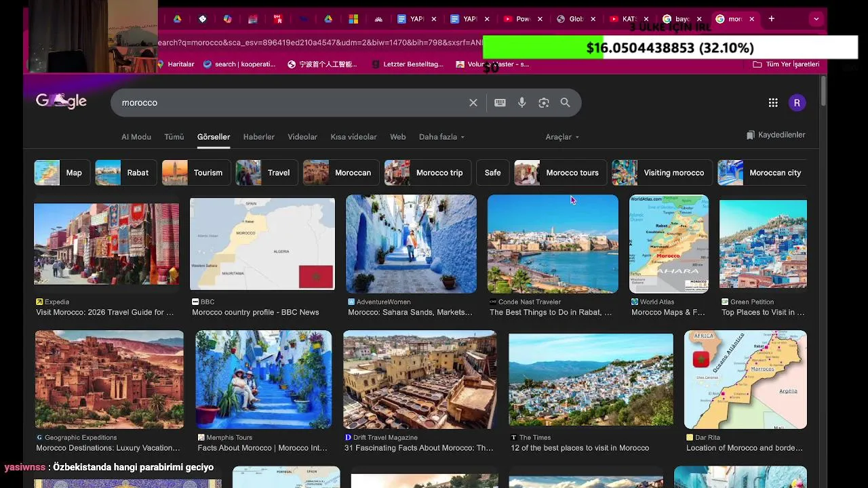
Task: Open Tüm Yer İşaretleri bookmarks folder
Action: point(786,64)
